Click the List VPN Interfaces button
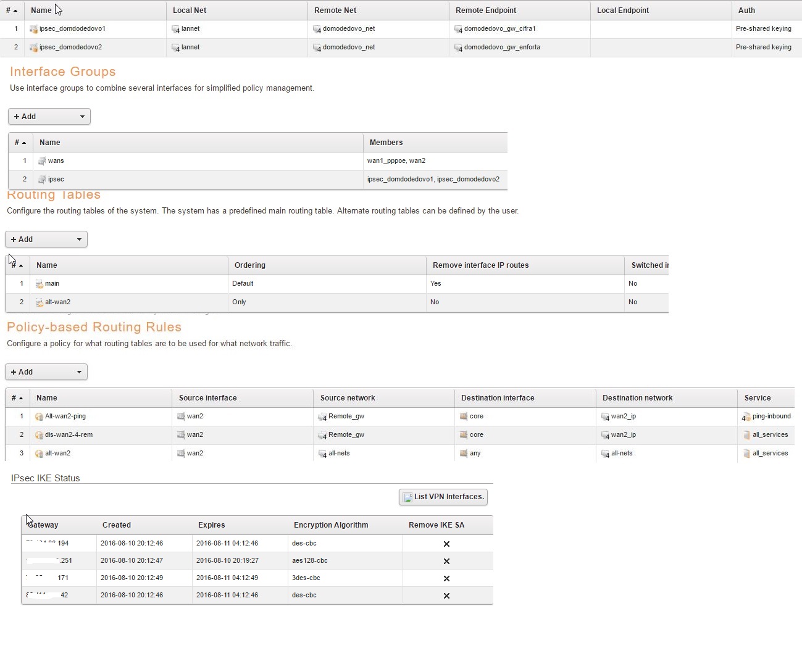The height and width of the screenshot is (672, 802). point(443,497)
